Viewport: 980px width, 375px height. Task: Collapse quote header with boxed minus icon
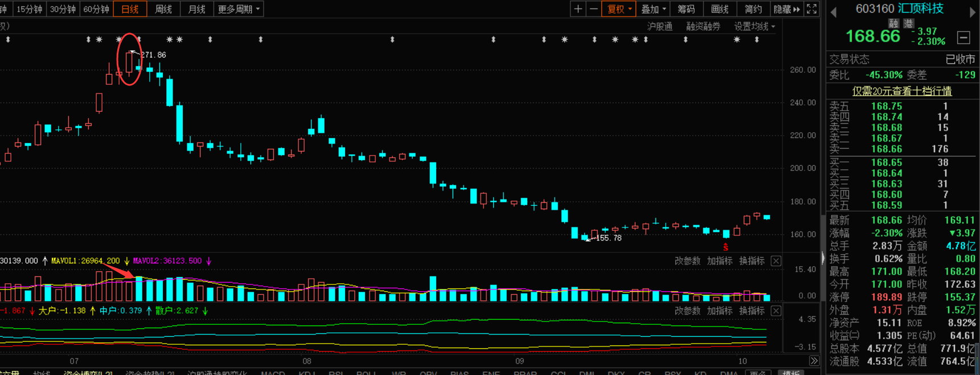coord(963,38)
